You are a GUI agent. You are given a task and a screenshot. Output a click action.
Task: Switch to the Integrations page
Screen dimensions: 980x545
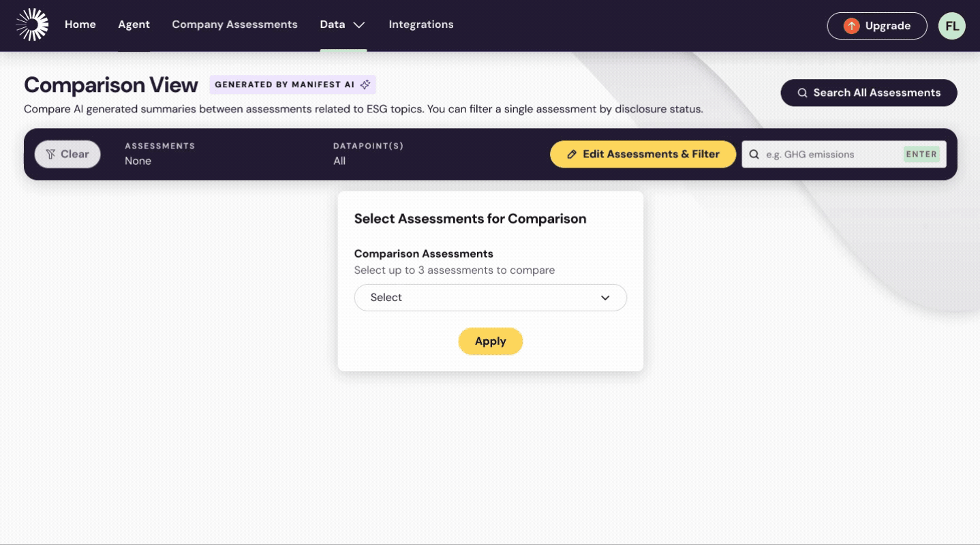click(420, 25)
